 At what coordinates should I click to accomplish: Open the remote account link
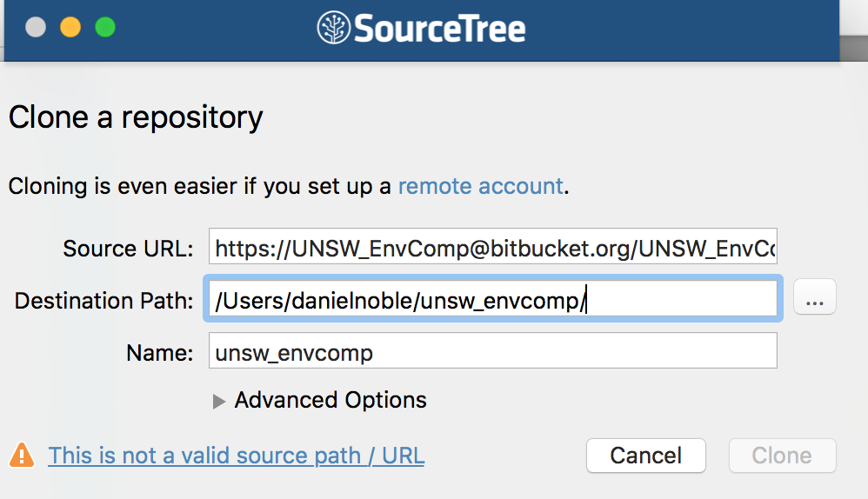[x=480, y=186]
